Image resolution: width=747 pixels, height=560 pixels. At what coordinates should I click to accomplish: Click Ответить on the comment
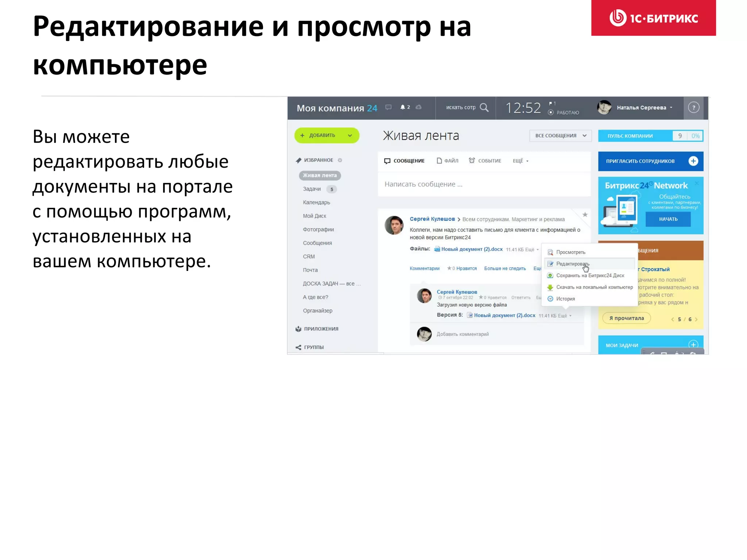tap(520, 298)
